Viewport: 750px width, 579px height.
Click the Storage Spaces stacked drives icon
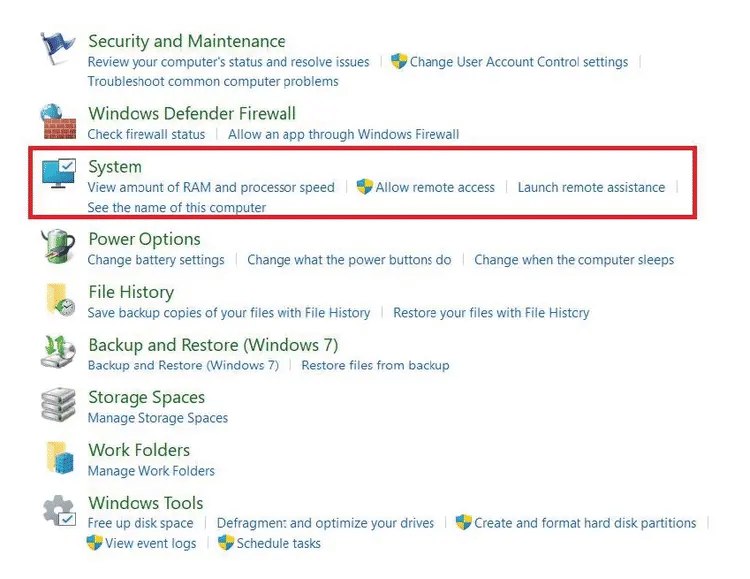[58, 405]
